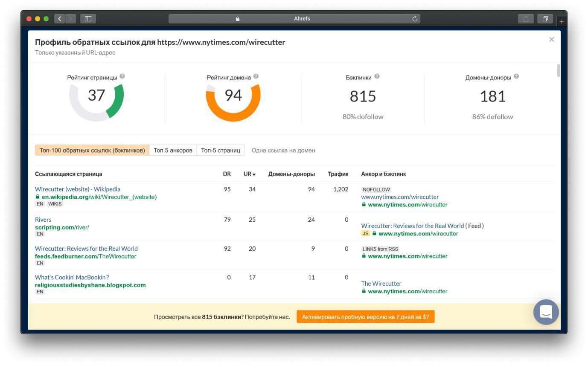Click the 80% dofollow label
588x365 pixels.
point(363,116)
